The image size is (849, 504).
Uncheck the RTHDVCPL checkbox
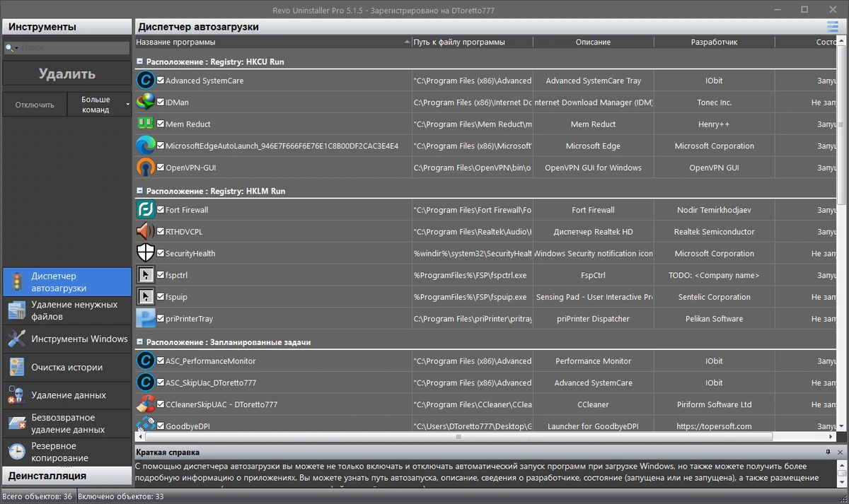(x=161, y=231)
